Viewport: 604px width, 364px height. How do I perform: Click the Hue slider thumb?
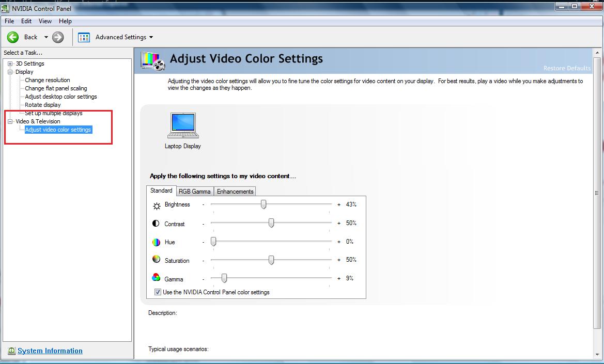tap(213, 241)
